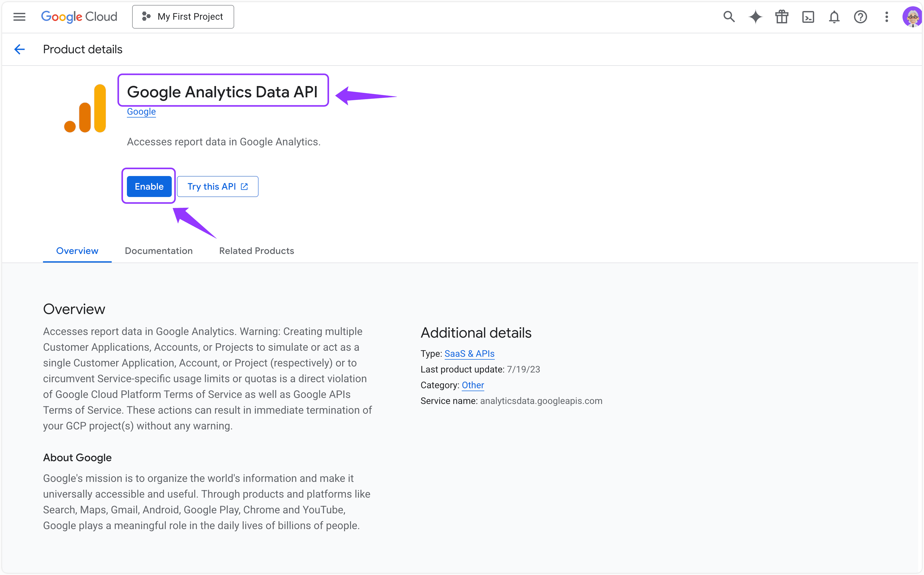Click the Other category link

point(473,385)
